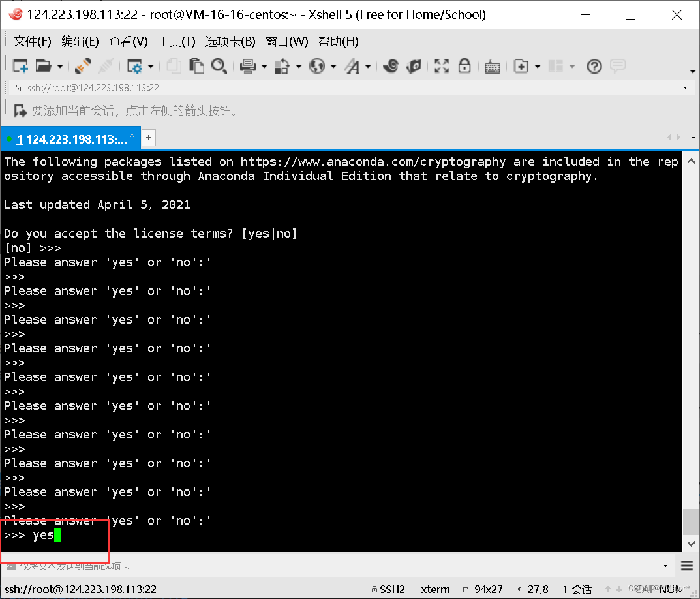Launch Xmanager icon in toolbar
The height and width of the screenshot is (599, 700).
pos(414,66)
